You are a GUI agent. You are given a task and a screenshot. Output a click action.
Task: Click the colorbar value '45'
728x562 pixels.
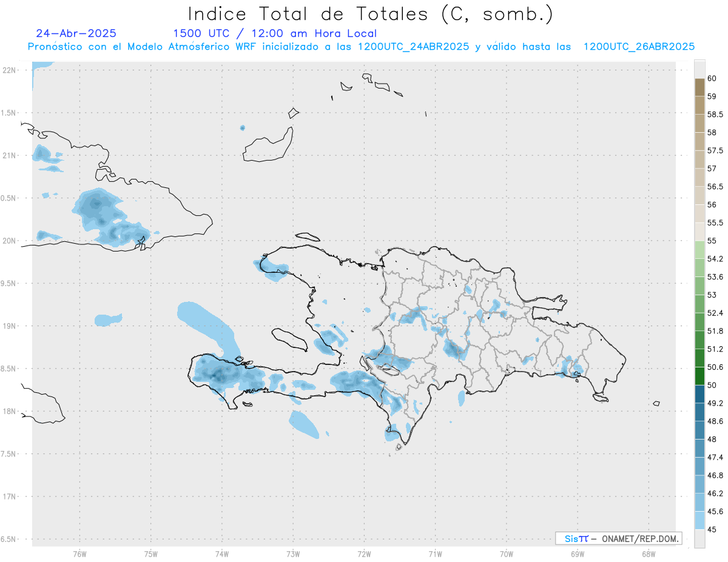pyautogui.click(x=712, y=529)
